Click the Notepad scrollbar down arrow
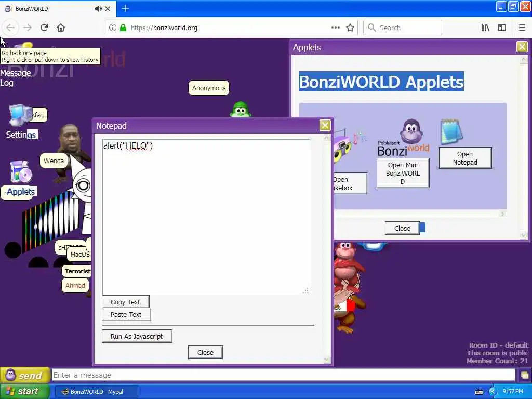The height and width of the screenshot is (399, 532). (326, 360)
